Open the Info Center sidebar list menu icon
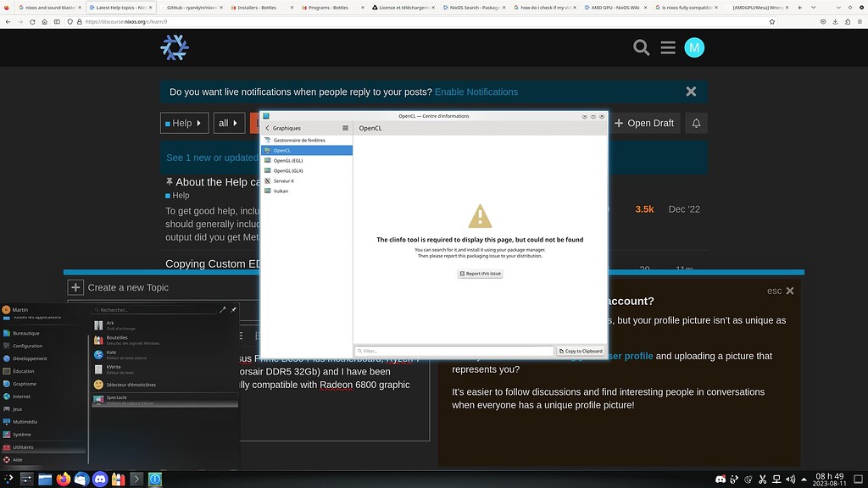 345,128
